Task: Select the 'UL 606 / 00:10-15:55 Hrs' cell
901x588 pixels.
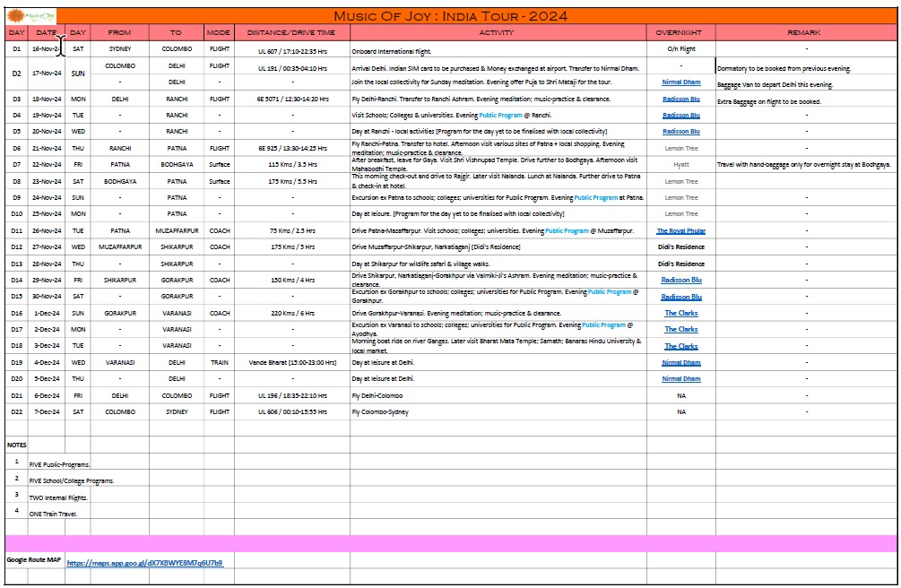Action: point(292,411)
